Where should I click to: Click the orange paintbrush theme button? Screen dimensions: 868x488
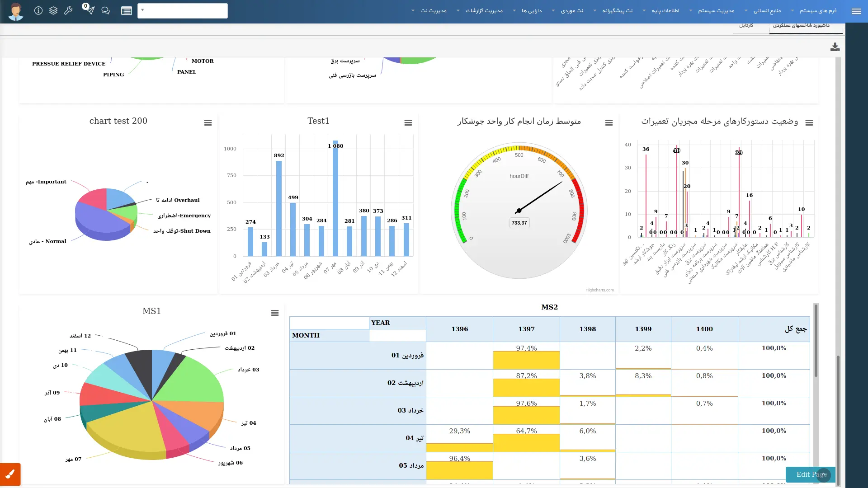10,474
